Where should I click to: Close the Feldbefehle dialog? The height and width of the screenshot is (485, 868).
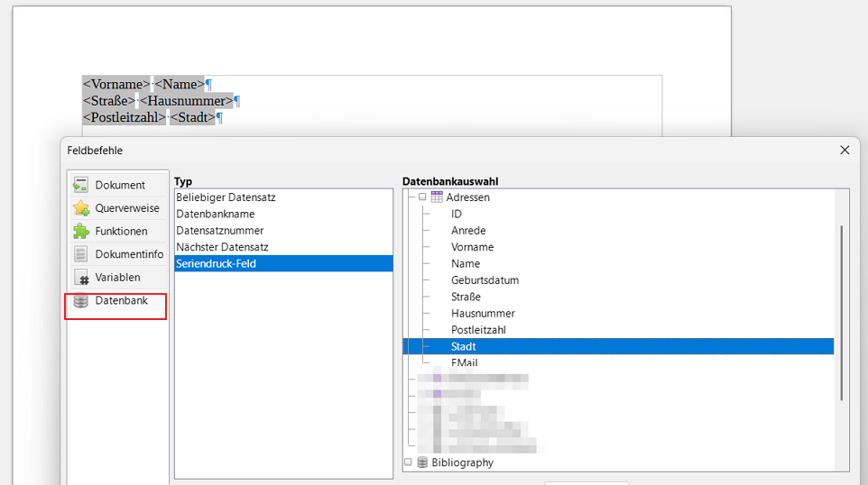(845, 151)
